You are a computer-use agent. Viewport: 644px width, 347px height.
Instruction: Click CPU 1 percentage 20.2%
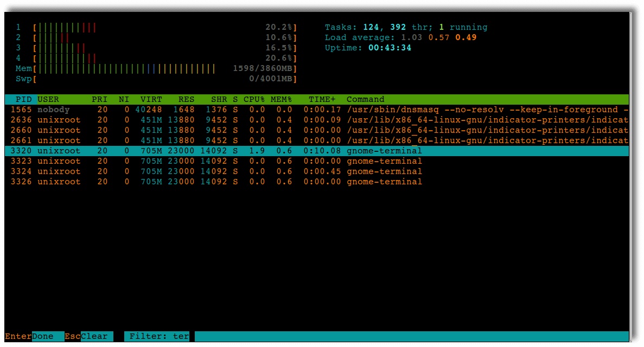click(279, 28)
